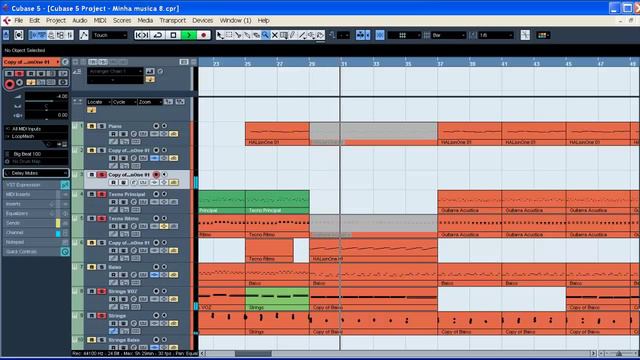Open the Arranger Chain 1 dropdown
Image resolution: width=640 pixels, height=360 pixels.
tap(115, 71)
